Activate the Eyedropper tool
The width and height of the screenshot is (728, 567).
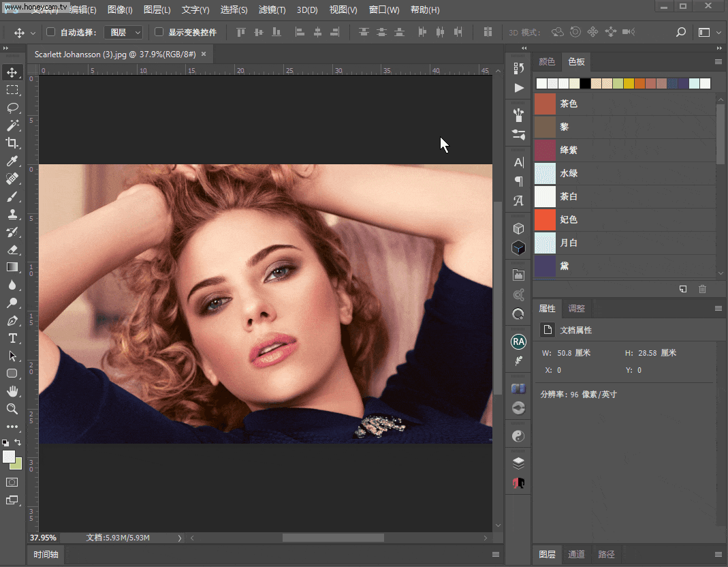click(x=12, y=161)
